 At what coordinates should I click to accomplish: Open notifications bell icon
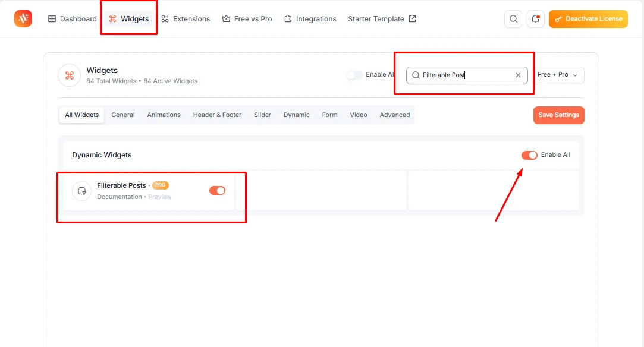tap(536, 19)
